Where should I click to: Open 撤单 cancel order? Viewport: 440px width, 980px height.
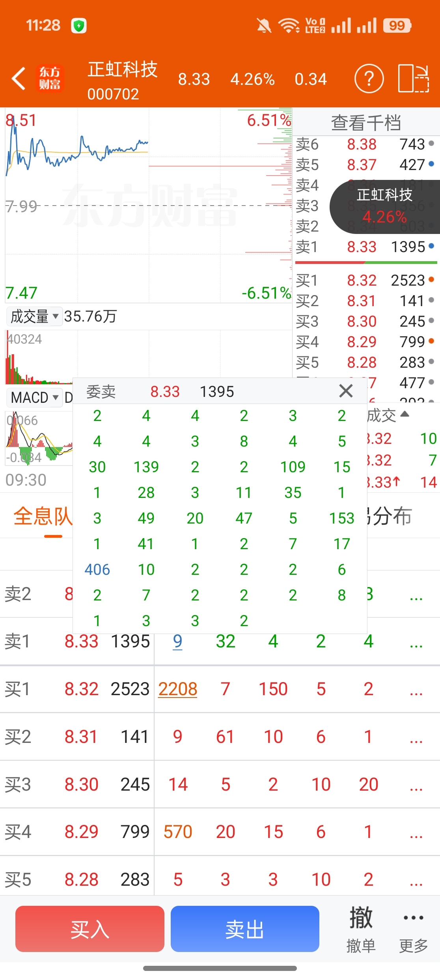pos(361,929)
